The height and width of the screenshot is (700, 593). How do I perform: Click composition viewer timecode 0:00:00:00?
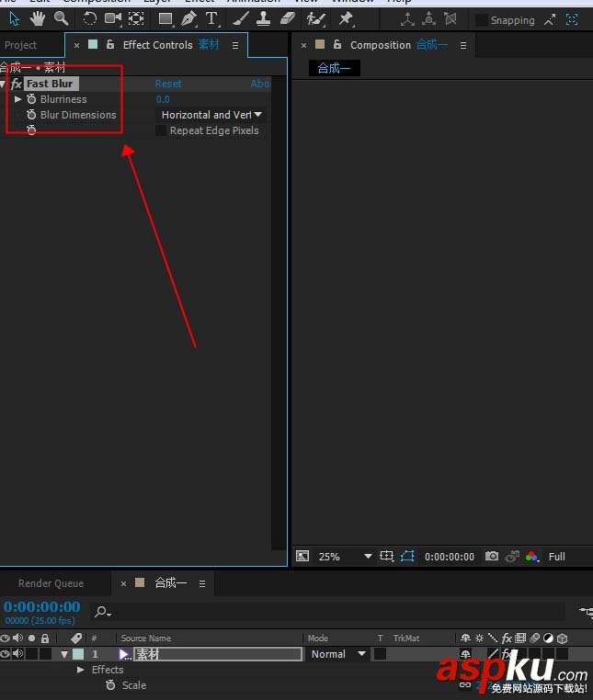coord(449,557)
